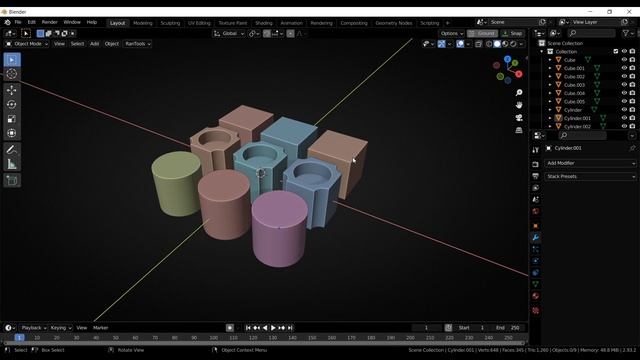The height and width of the screenshot is (360, 640).
Task: Choose the Scale tool
Action: tap(12, 119)
